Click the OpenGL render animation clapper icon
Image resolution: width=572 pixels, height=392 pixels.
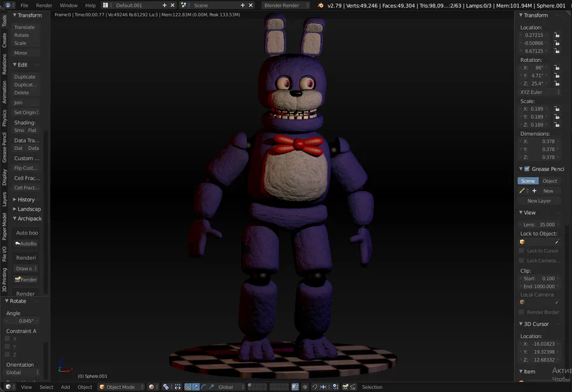click(353, 387)
